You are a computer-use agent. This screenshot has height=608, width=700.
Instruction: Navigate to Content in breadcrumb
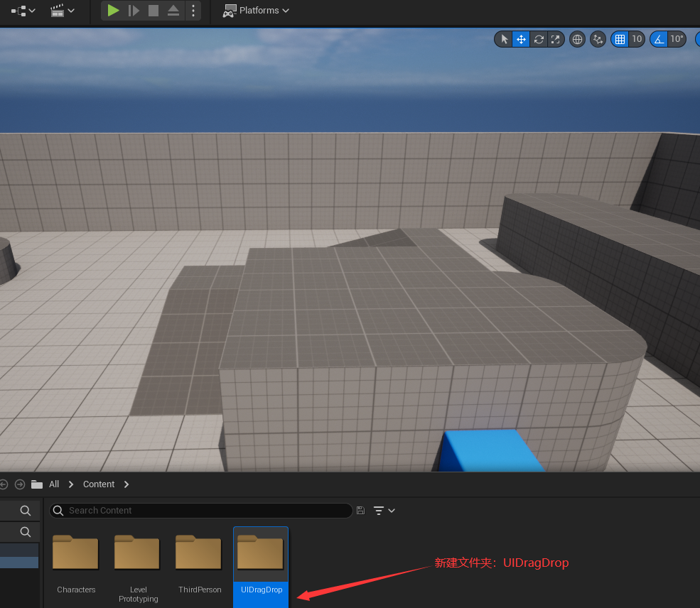99,484
